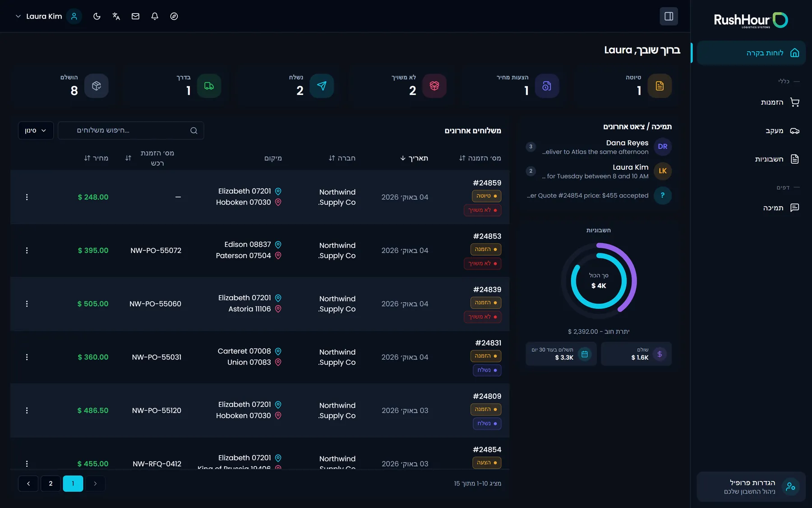This screenshot has width=812, height=508.
Task: Sort by תאריך date column
Action: [414, 158]
